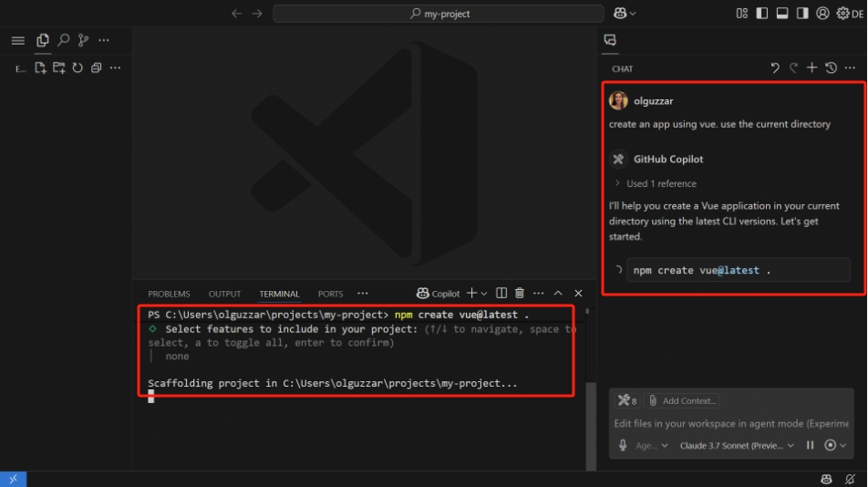Close the terminal panel
The width and height of the screenshot is (868, 487).
click(x=578, y=294)
